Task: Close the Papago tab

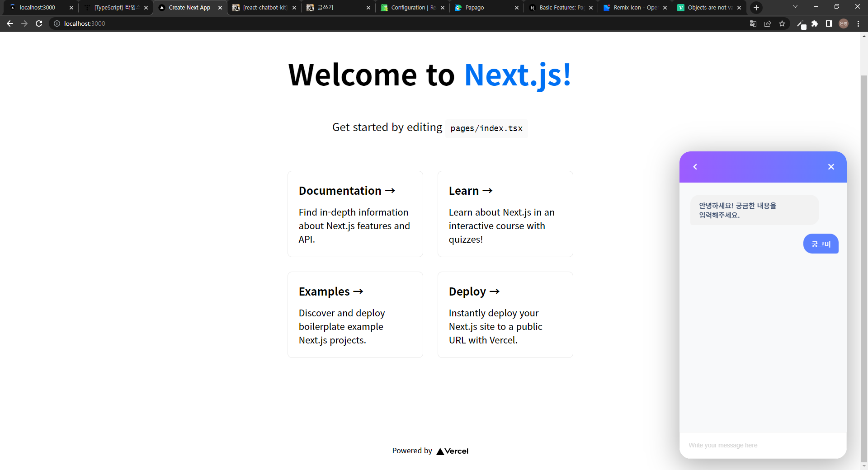Action: click(517, 8)
